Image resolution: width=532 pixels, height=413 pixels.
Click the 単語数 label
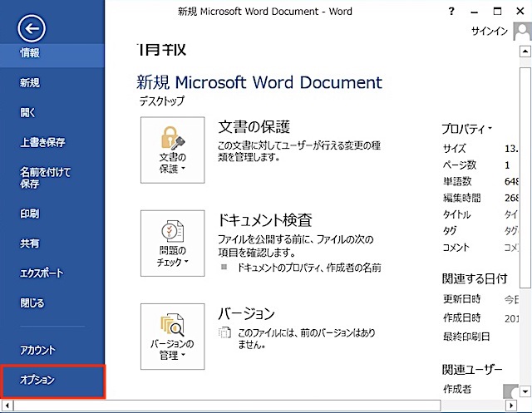point(457,181)
